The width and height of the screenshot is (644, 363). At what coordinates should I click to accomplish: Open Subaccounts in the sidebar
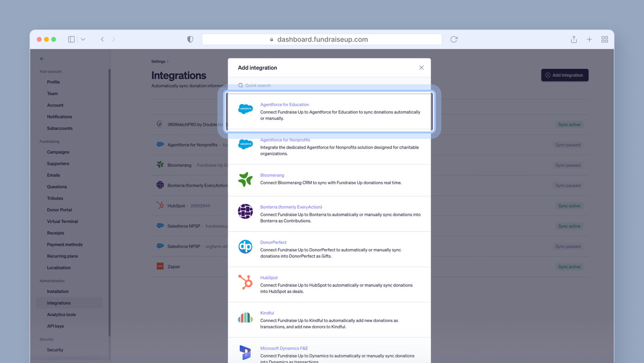(60, 128)
